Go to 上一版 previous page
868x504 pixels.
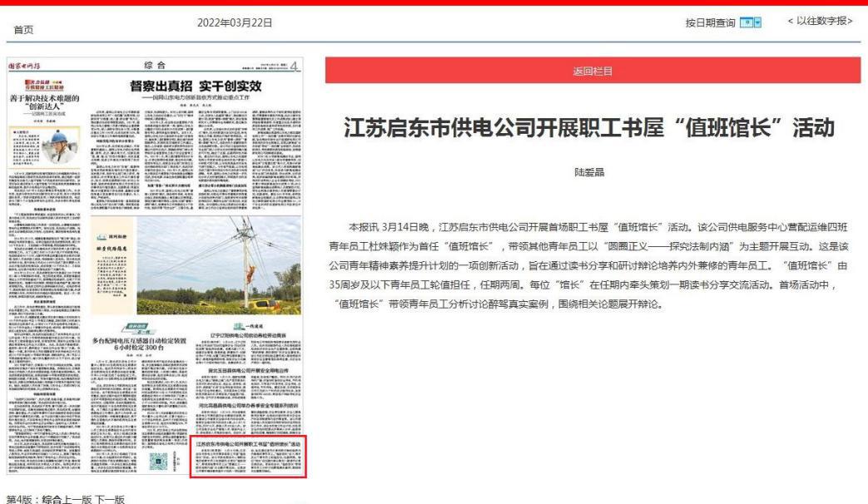(x=79, y=498)
